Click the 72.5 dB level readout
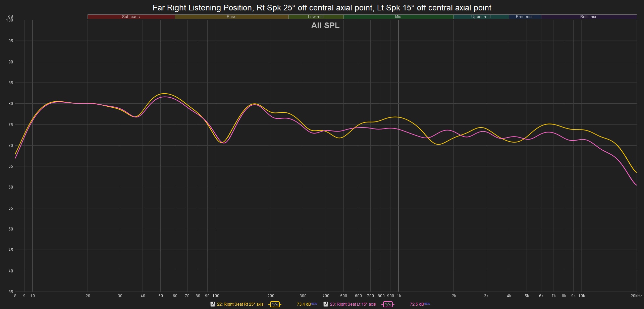644x309 pixels. [x=417, y=304]
